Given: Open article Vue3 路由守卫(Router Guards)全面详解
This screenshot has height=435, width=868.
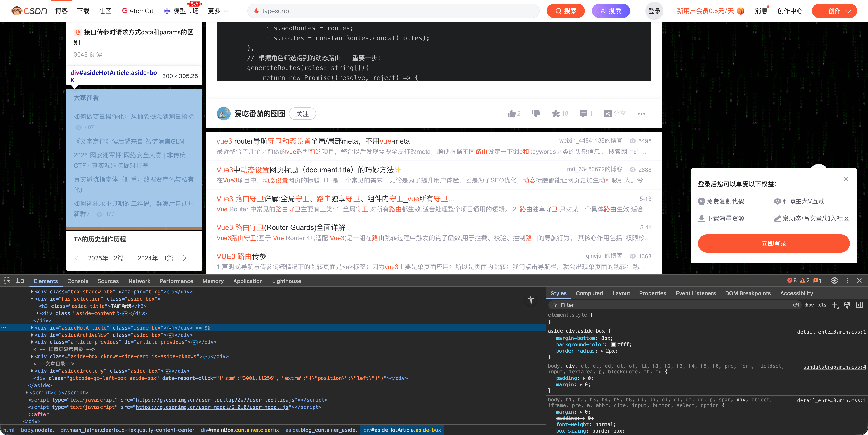Looking at the screenshot, I should tap(281, 227).
